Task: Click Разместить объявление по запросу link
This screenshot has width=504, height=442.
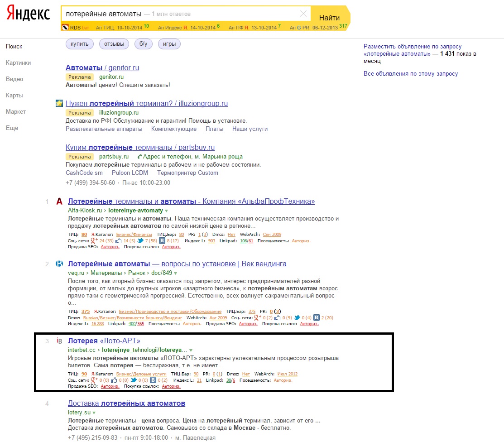Action: (x=413, y=50)
